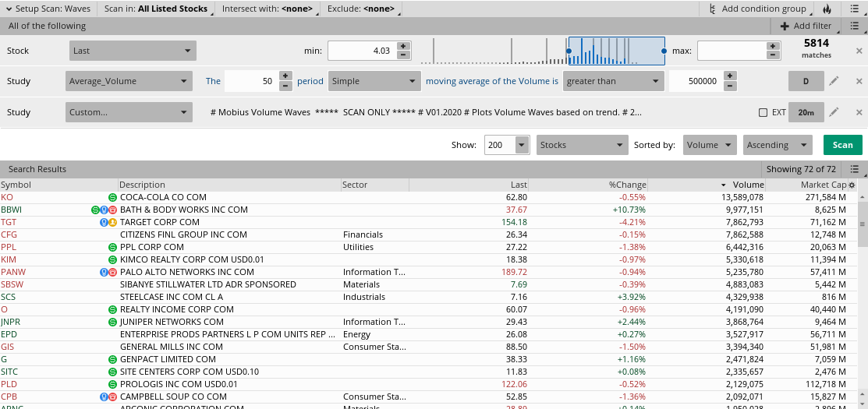Screen dimensions: 868x409
Task: Open the Sorted by Volume dropdown
Action: [x=710, y=145]
